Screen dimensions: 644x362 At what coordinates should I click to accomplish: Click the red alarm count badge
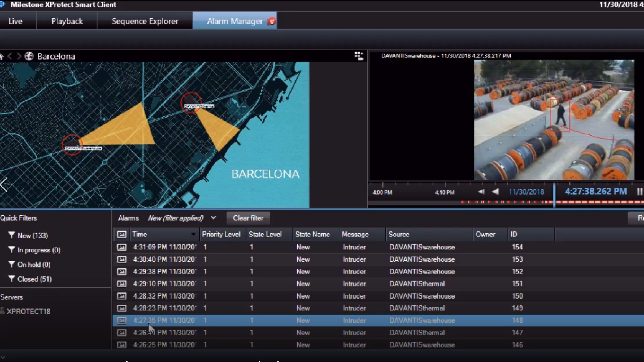click(x=272, y=21)
